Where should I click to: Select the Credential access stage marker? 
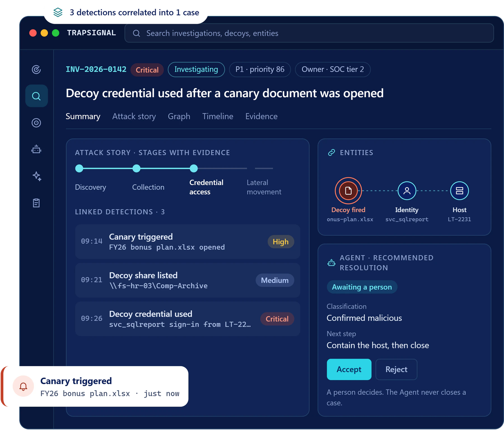(x=194, y=169)
